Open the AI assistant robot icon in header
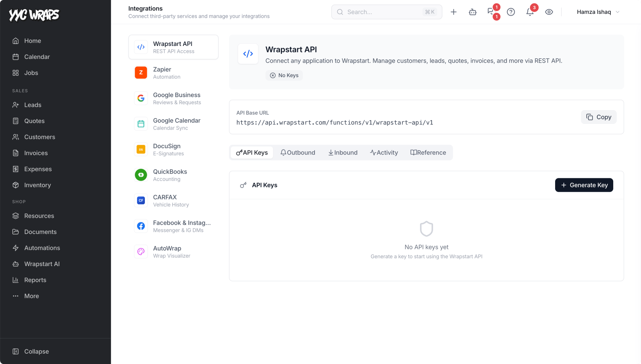This screenshot has height=364, width=641. pos(473,12)
